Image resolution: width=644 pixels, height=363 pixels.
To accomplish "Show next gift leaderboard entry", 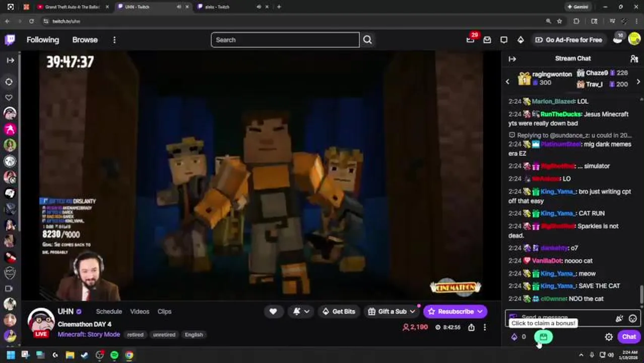I will pos(638,82).
